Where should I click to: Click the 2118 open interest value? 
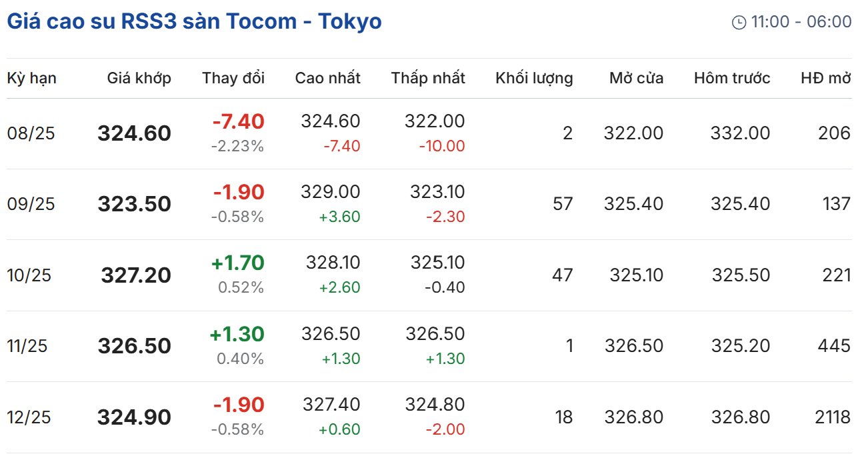(x=832, y=417)
